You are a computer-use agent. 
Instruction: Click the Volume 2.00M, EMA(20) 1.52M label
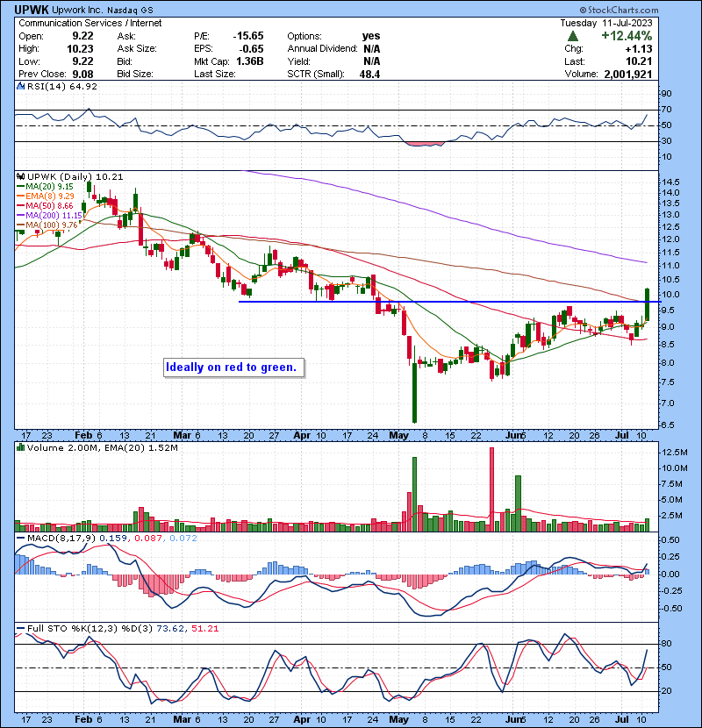coord(102,447)
